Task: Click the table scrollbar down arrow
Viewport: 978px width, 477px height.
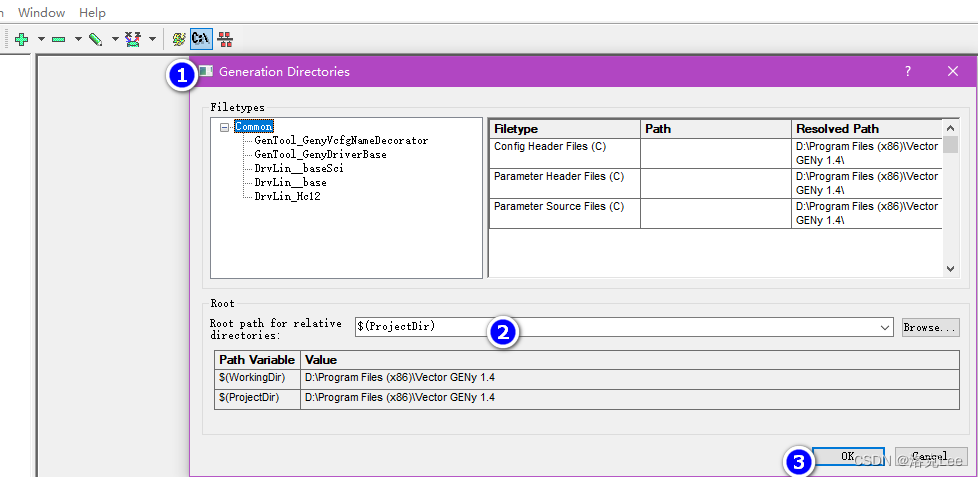Action: (950, 269)
